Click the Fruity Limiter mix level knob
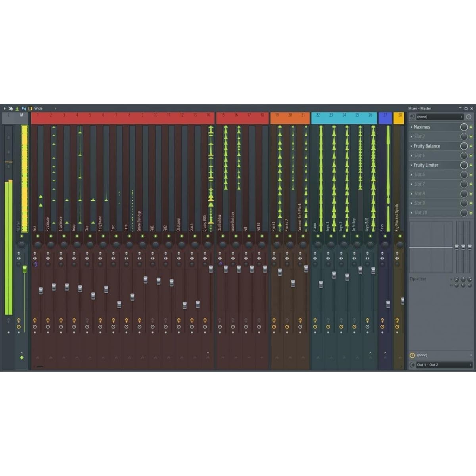Screen dimensions: 476x476 point(464,165)
